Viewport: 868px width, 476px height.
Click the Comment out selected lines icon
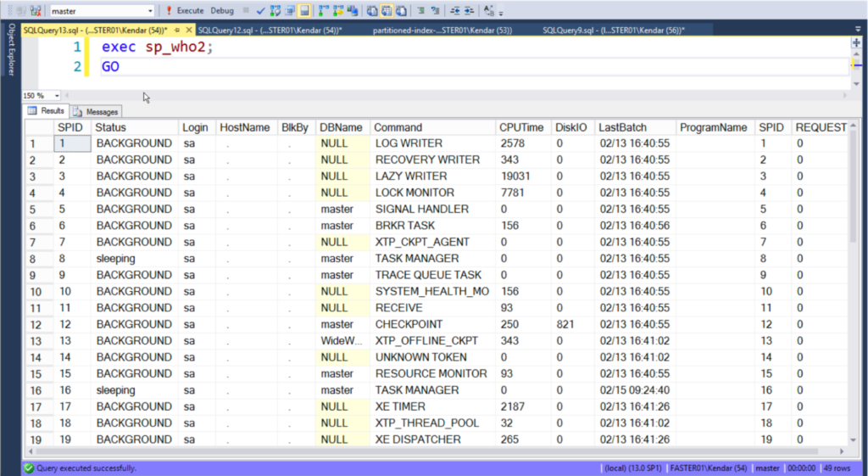point(420,11)
